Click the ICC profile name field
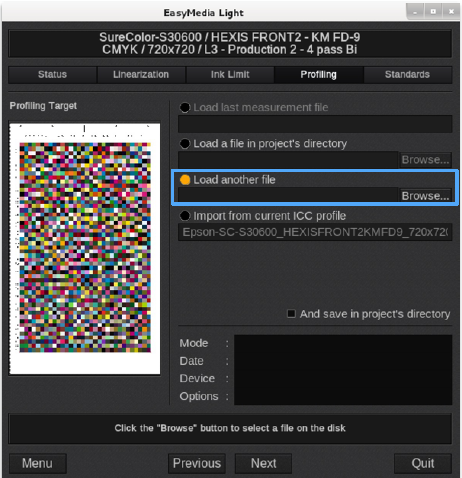This screenshot has height=478, width=462. [315, 232]
